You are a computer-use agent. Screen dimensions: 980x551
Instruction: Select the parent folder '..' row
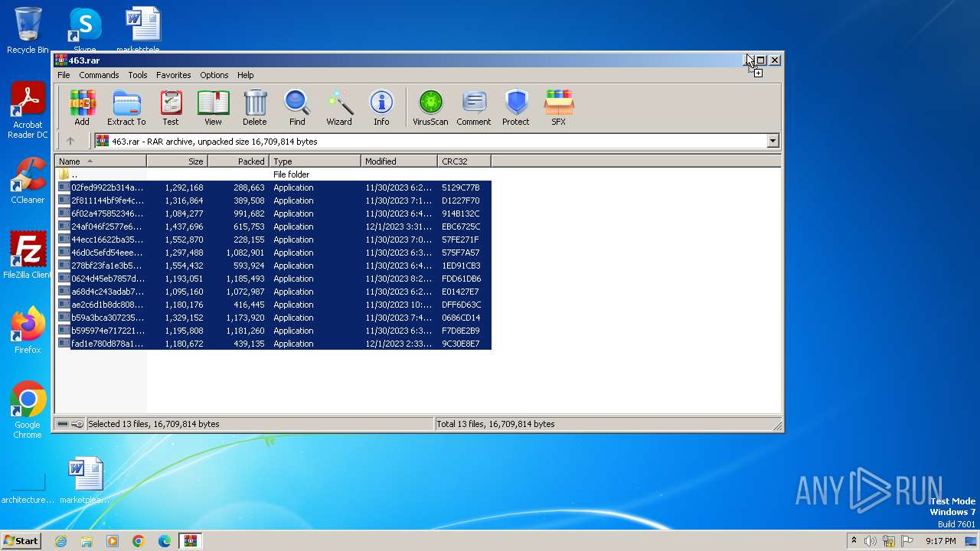(273, 174)
